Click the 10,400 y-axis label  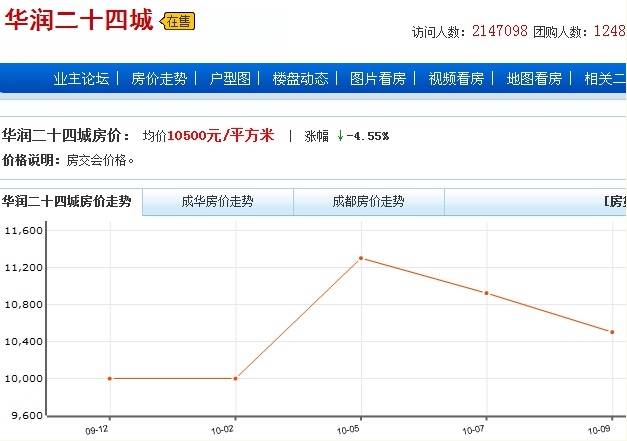coord(23,342)
